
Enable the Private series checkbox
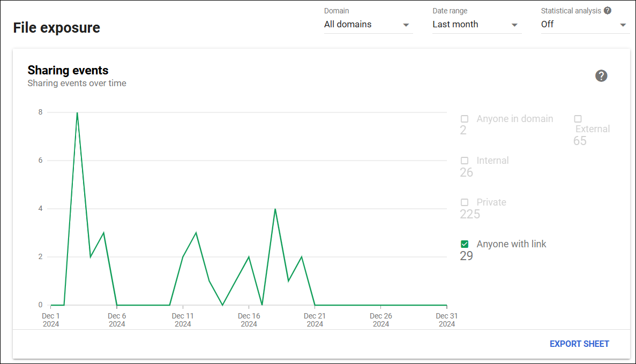[x=465, y=202]
